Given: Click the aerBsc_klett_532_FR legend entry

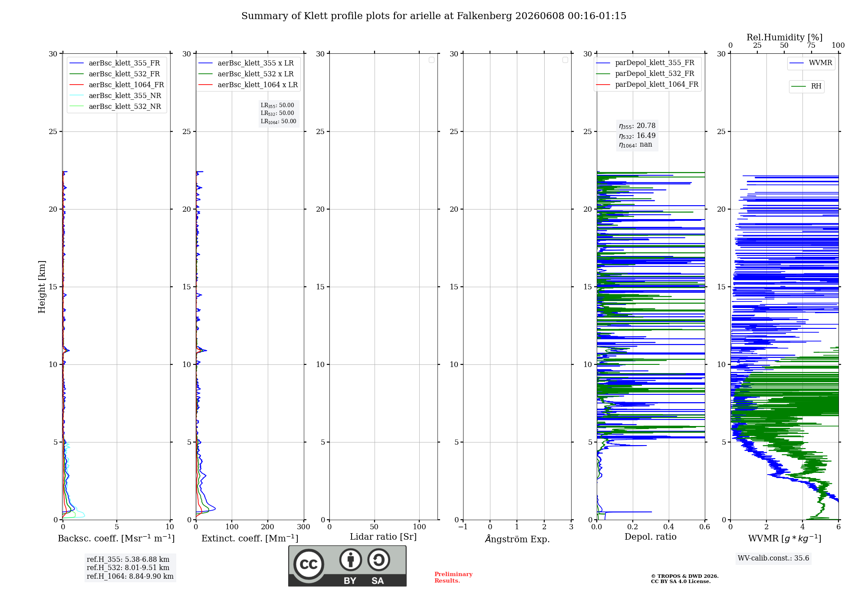Looking at the screenshot, I should click(x=115, y=74).
